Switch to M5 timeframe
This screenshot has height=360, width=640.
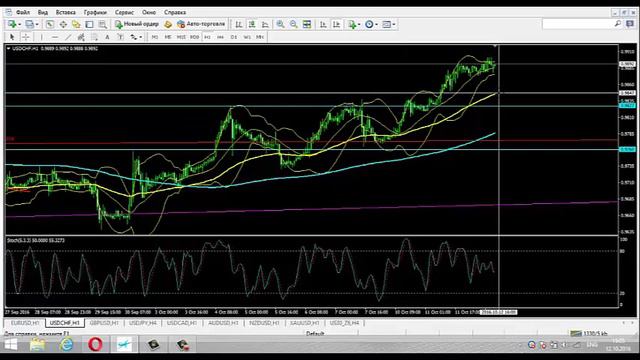[168, 37]
